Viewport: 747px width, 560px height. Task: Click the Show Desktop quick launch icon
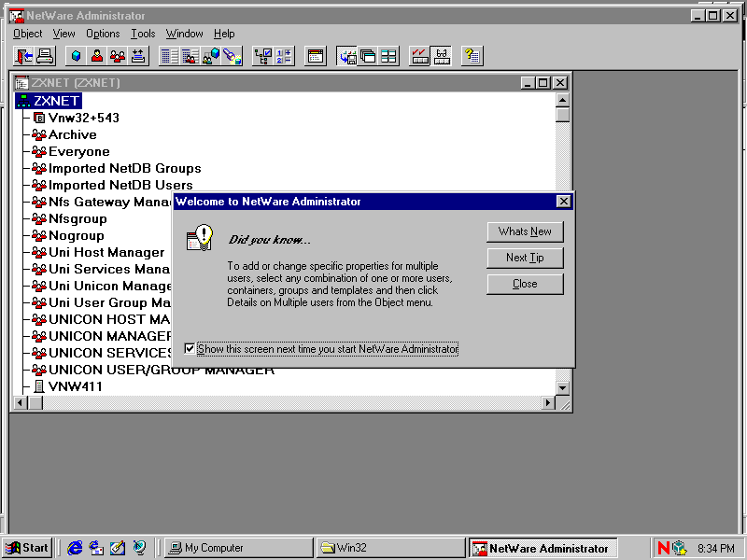coord(118,548)
